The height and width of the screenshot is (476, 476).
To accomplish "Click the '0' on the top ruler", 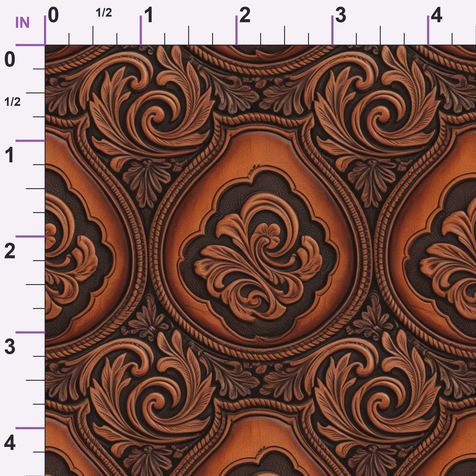I will 53,15.
